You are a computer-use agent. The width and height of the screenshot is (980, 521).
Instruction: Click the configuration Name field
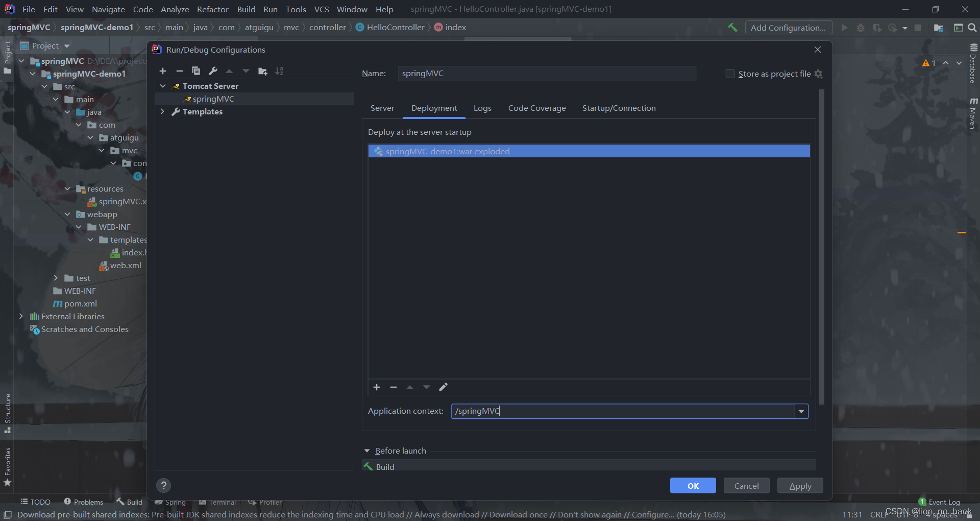tap(547, 74)
